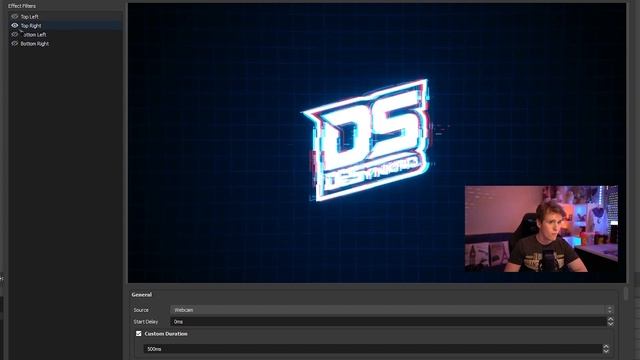Click the 500ms custom duration field
This screenshot has height=360, width=640.
tap(373, 349)
